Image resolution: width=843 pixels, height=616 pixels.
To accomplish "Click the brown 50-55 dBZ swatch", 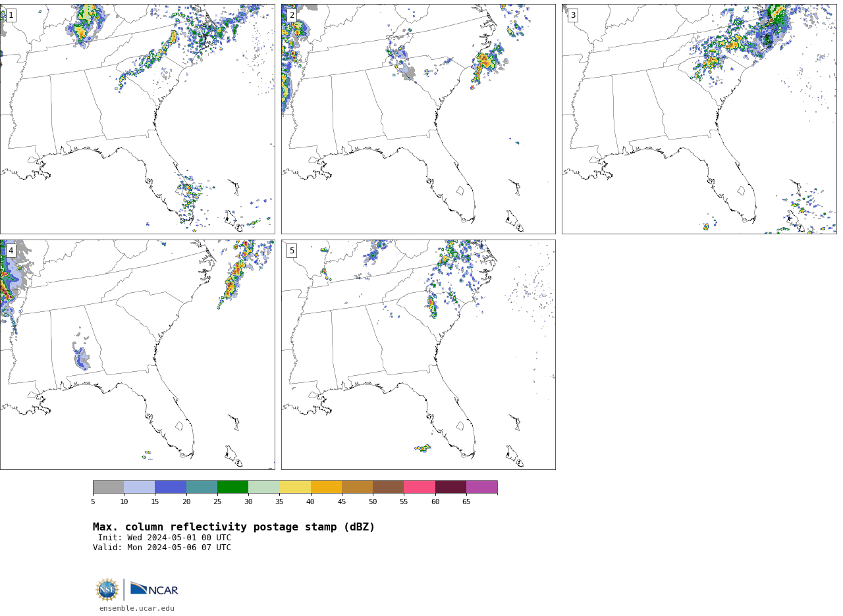I will pyautogui.click(x=389, y=487).
